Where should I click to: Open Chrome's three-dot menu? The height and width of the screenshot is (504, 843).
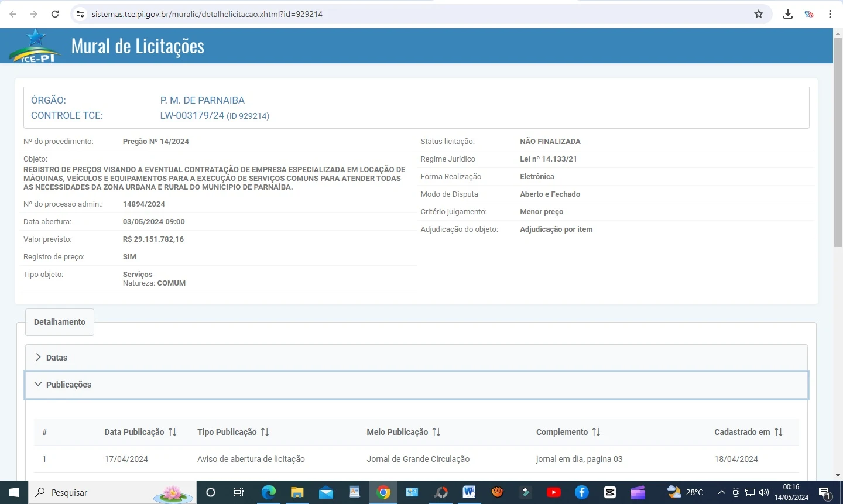[x=830, y=14]
